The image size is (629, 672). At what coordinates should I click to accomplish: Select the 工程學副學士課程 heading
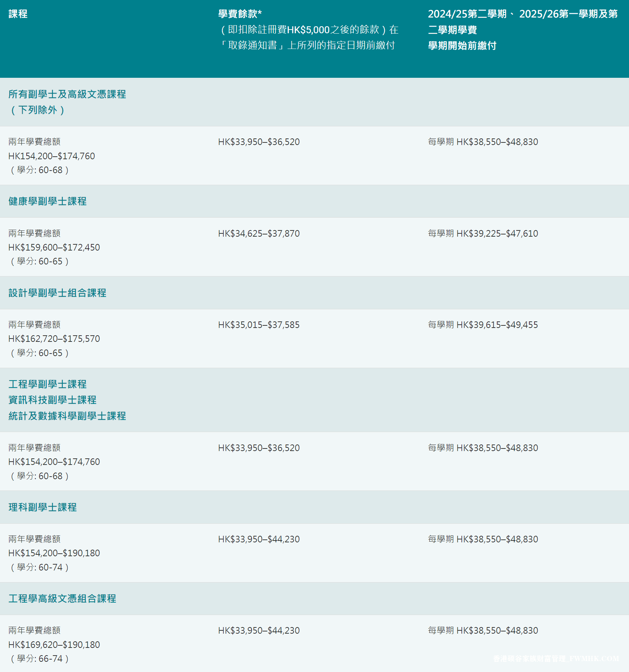click(x=47, y=384)
